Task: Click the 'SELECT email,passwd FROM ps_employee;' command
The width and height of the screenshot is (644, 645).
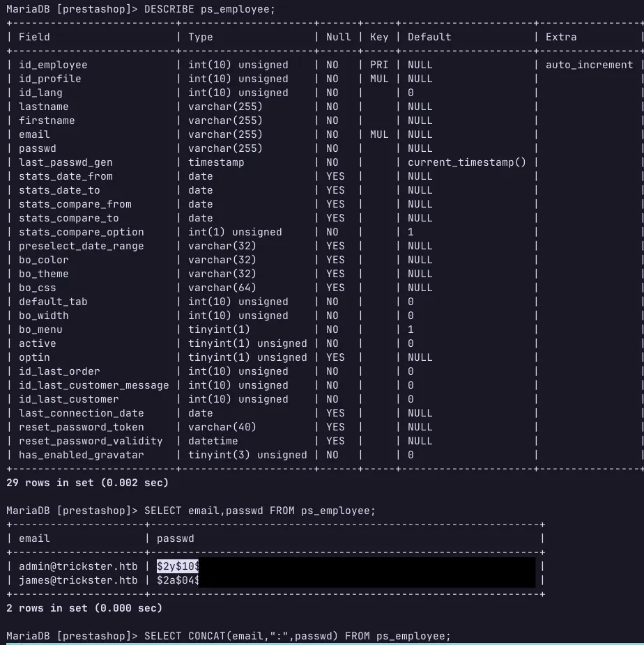Action: click(260, 511)
